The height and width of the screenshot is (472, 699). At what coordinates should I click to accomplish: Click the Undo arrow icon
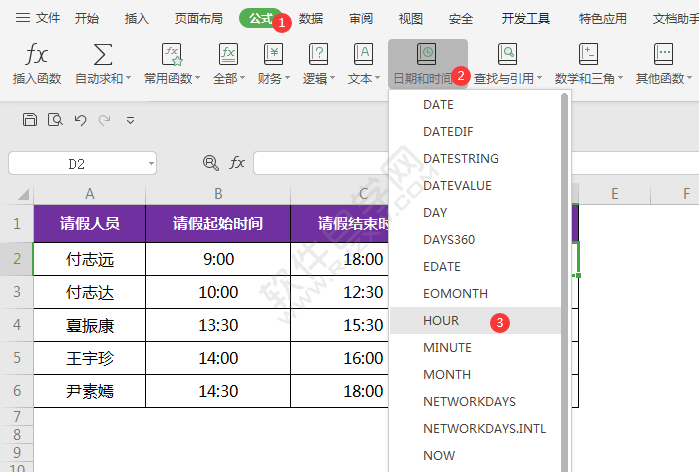[x=80, y=120]
